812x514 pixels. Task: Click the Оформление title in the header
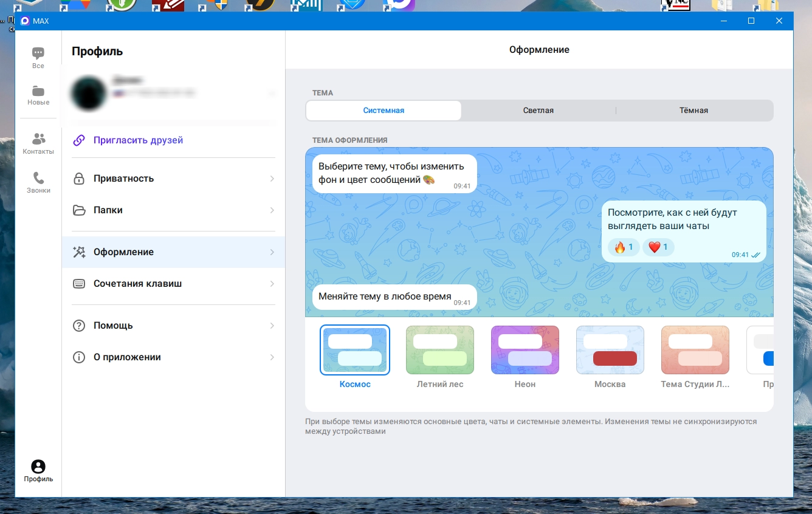click(x=539, y=50)
